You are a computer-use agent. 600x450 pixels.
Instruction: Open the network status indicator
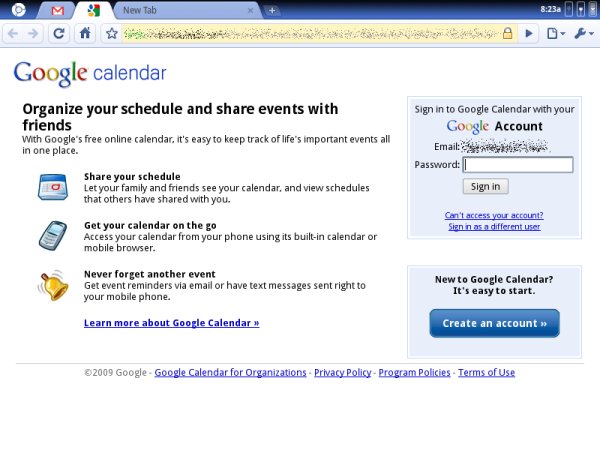coord(581,9)
